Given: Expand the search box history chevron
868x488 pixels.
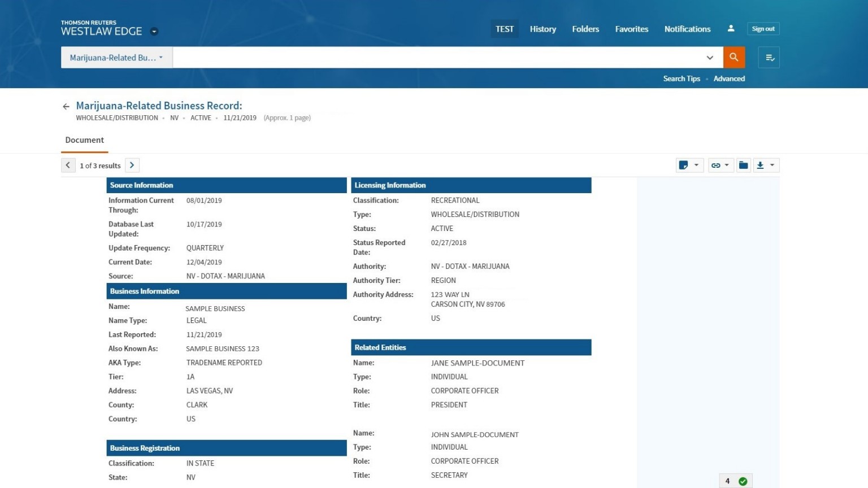Looking at the screenshot, I should click(x=710, y=57).
